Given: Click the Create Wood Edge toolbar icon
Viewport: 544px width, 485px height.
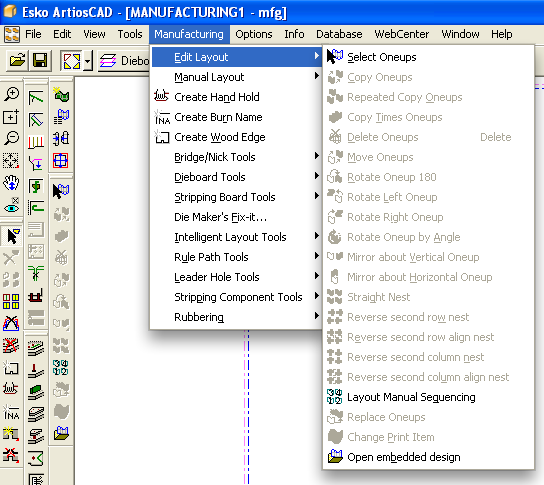Looking at the screenshot, I should (11, 368).
